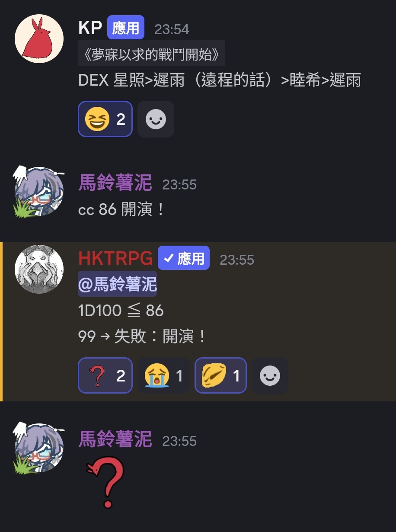Toggle the crying emoji reaction

163,375
